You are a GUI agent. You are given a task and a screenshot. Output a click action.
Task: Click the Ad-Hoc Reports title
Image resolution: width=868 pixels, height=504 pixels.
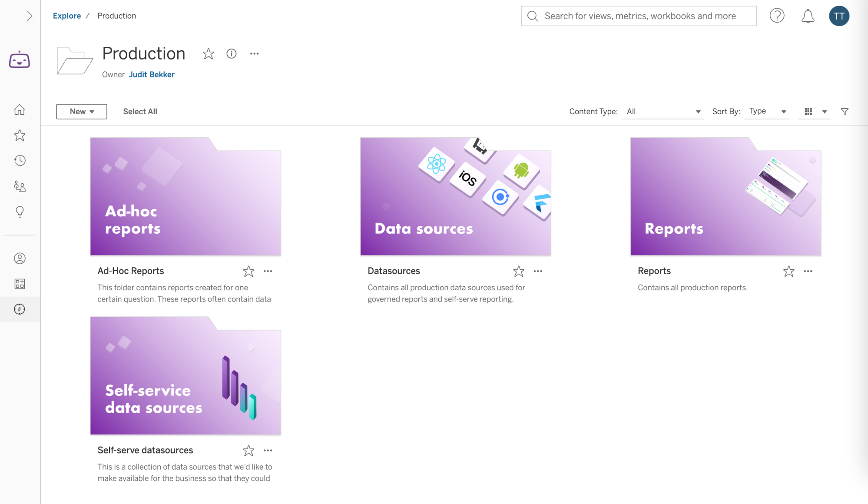pyautogui.click(x=131, y=271)
